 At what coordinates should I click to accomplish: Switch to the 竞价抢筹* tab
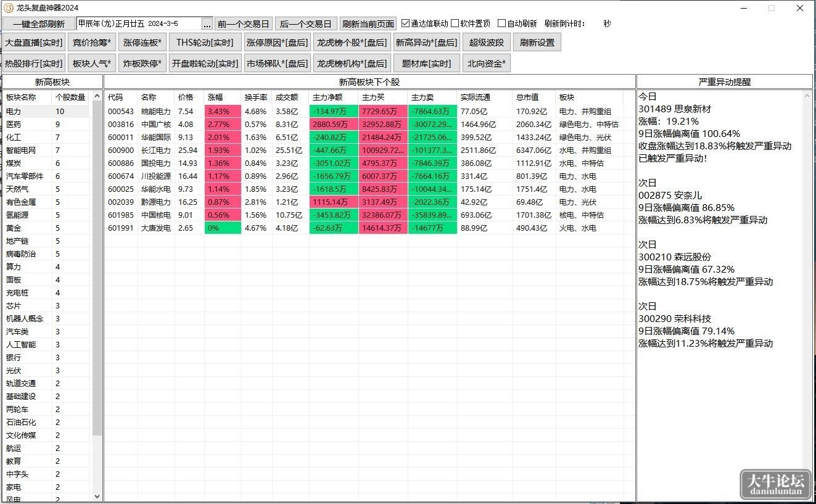click(x=92, y=43)
